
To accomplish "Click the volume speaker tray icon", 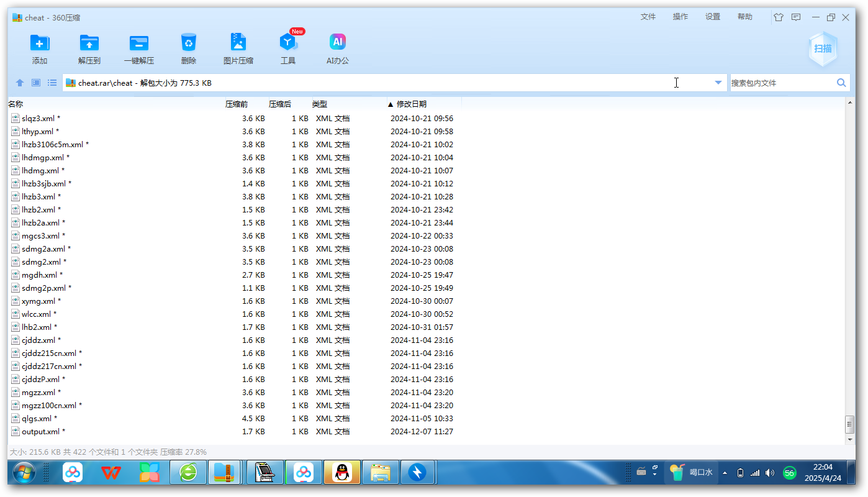I will coord(771,473).
